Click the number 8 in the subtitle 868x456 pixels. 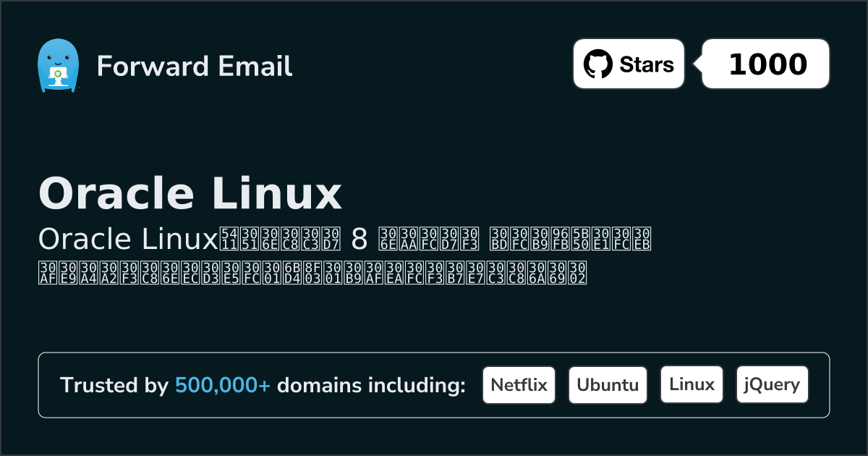pyautogui.click(x=358, y=238)
